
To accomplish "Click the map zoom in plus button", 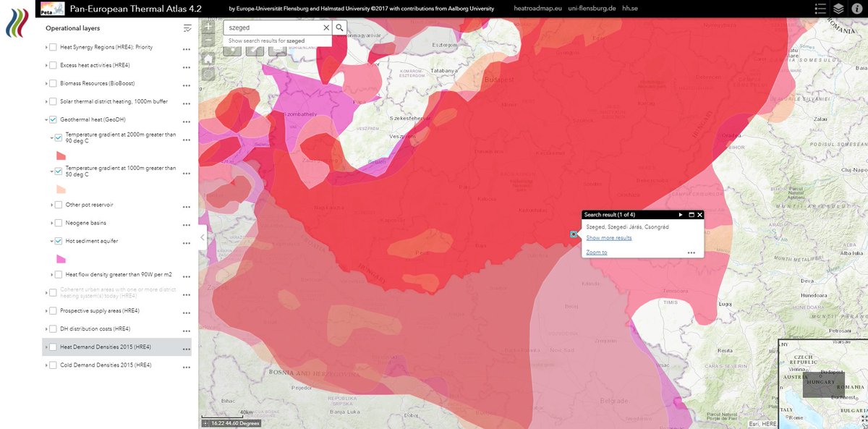I will [208, 28].
